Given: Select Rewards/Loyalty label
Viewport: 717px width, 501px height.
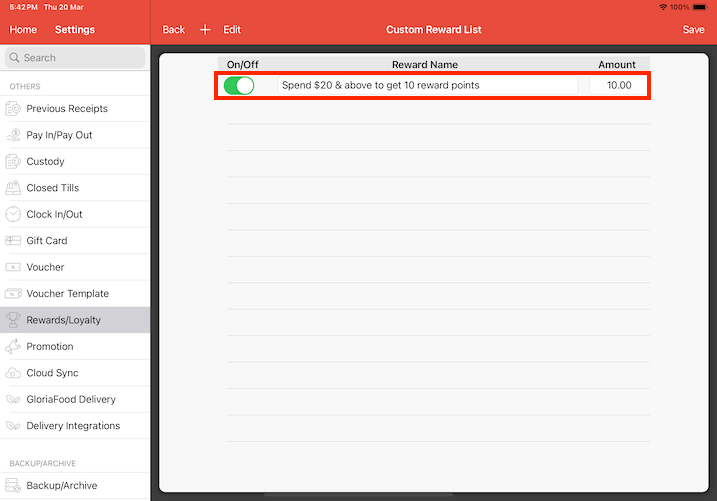Looking at the screenshot, I should coord(64,320).
